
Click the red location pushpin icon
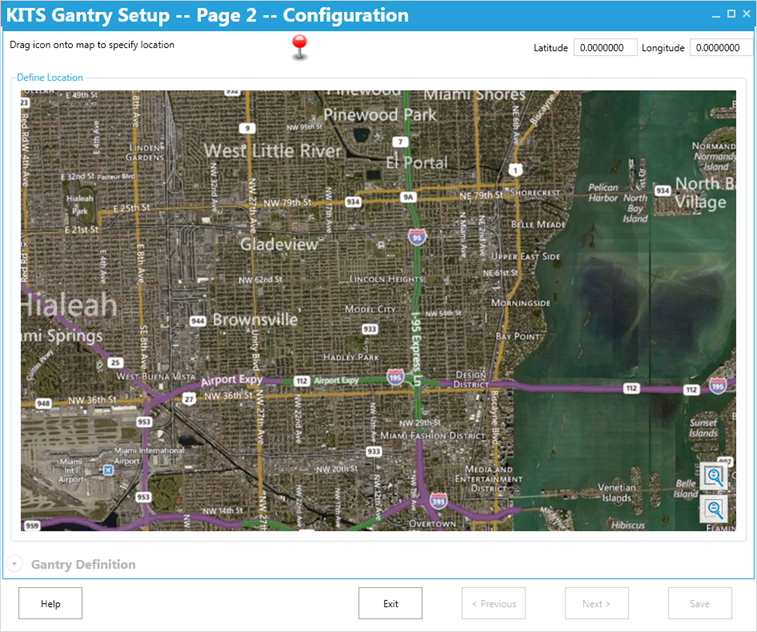coord(299,47)
